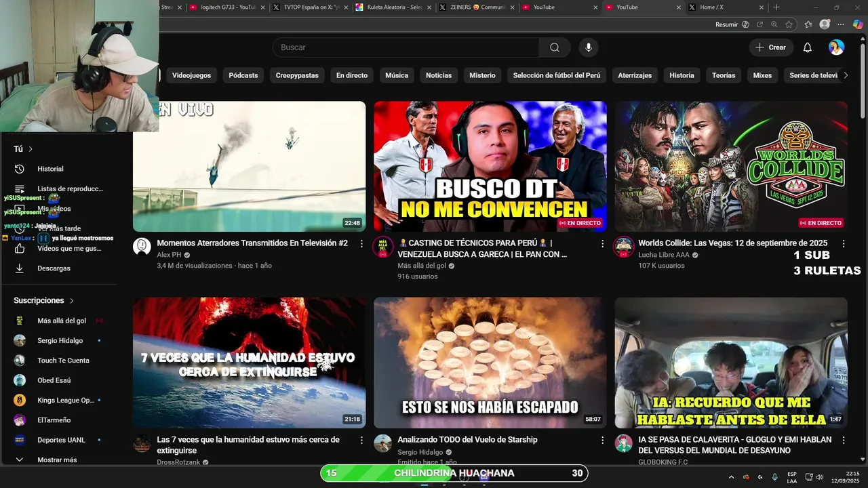The height and width of the screenshot is (488, 868).
Task: Switch keyboard language ESP LAA
Action: click(792, 477)
